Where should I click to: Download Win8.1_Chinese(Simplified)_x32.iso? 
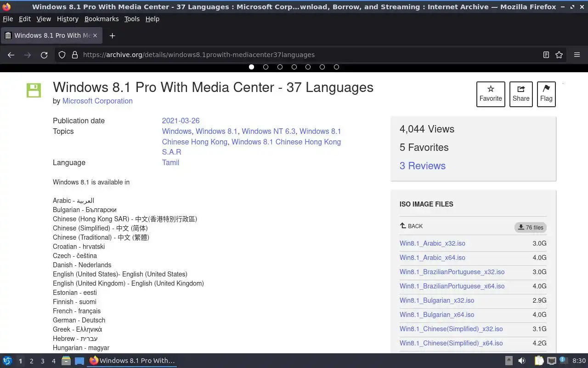point(451,329)
